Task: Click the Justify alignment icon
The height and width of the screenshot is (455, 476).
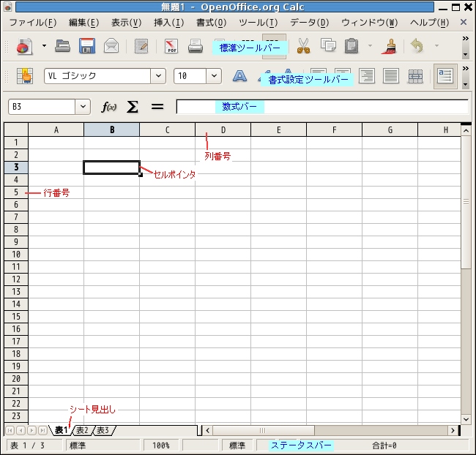Action: point(391,76)
